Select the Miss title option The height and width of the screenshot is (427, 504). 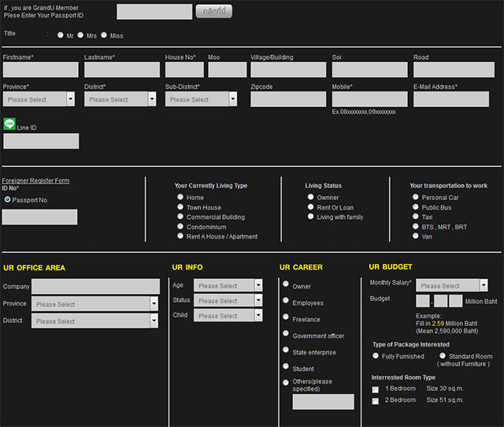(104, 35)
